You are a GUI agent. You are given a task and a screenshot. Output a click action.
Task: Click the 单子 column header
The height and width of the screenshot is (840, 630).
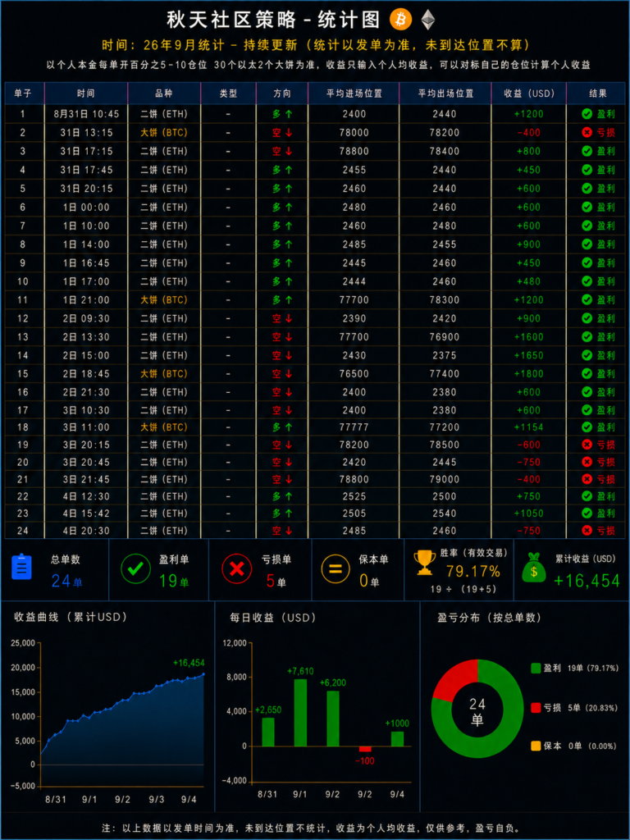pos(22,94)
